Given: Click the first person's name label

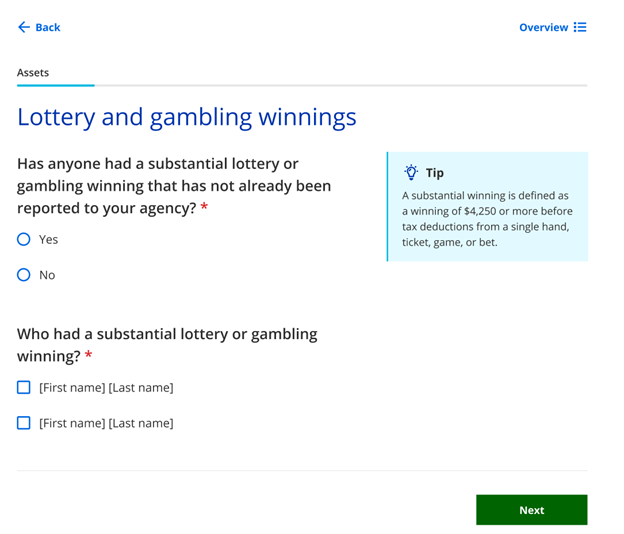Looking at the screenshot, I should coord(106,388).
